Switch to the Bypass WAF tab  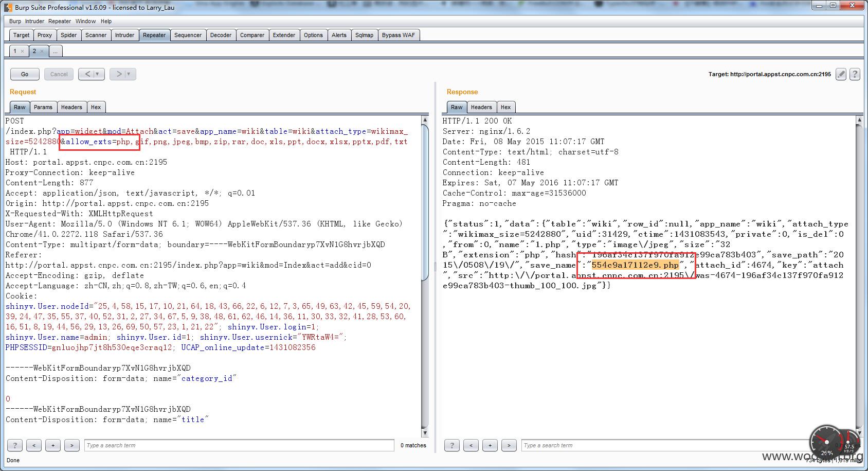click(x=398, y=35)
